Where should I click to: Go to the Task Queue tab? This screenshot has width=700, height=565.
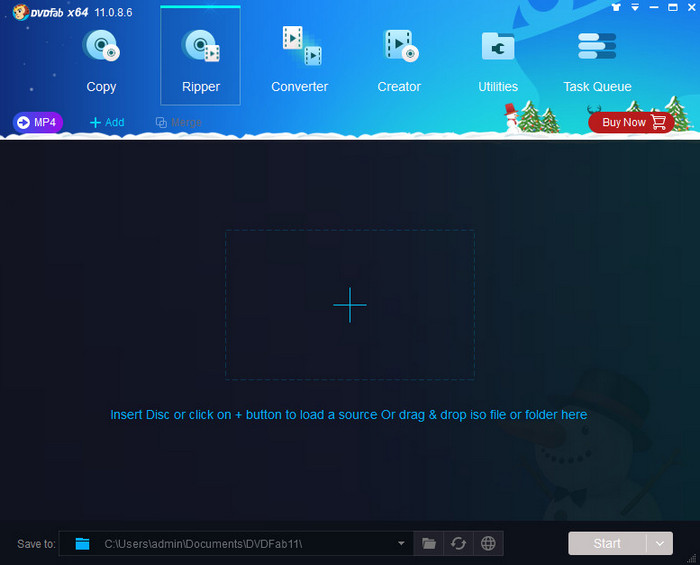click(597, 61)
